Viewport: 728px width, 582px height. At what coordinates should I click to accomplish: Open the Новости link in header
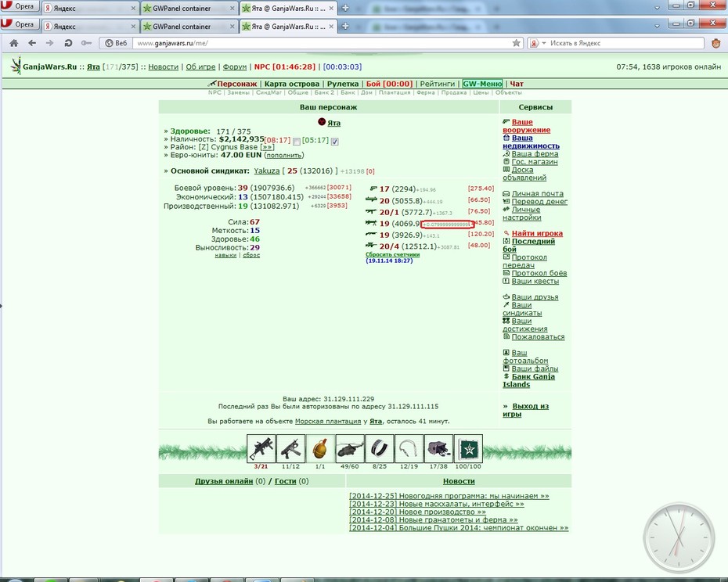point(163,66)
